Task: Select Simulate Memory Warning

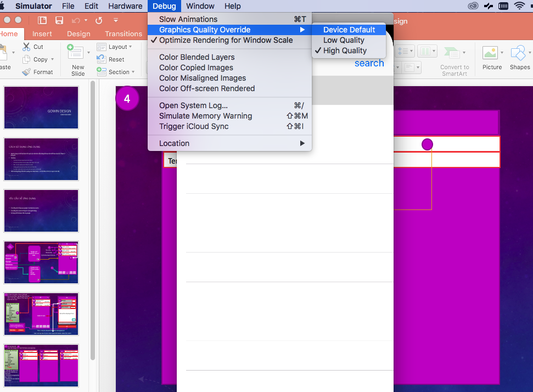Action: click(230, 116)
